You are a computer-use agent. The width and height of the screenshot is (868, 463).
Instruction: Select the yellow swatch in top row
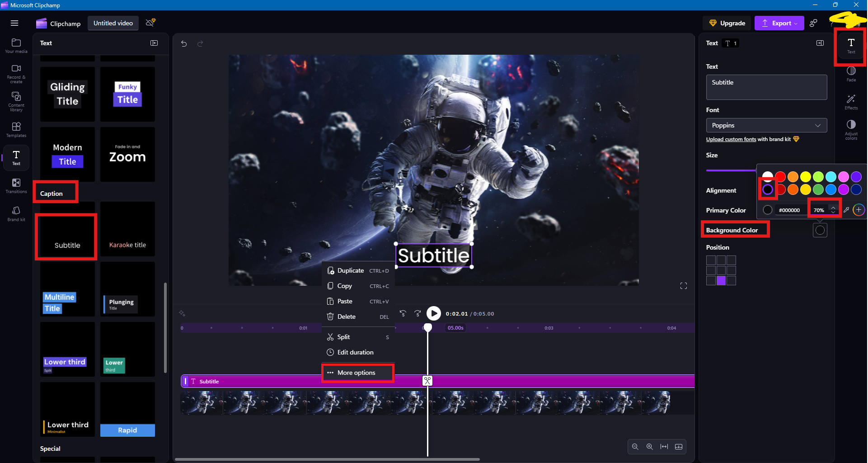[x=806, y=177]
